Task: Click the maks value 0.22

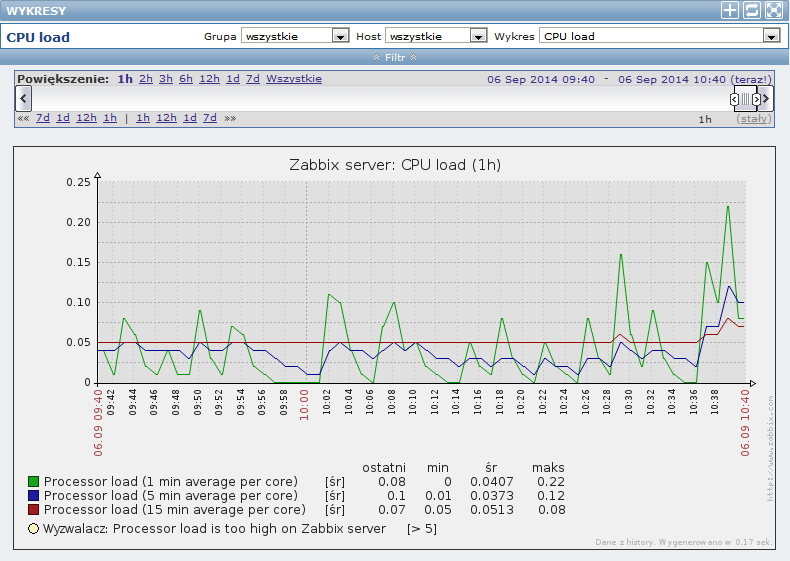Action: click(551, 482)
